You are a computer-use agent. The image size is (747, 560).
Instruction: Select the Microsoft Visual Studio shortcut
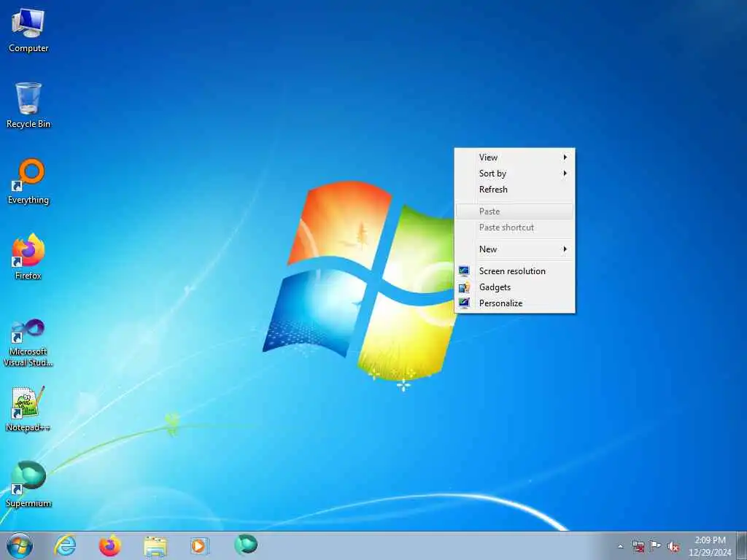coord(28,343)
